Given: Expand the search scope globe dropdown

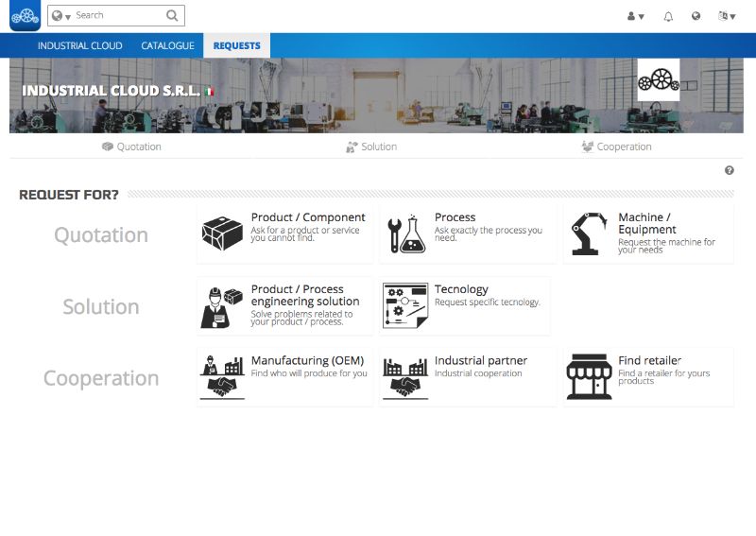Looking at the screenshot, I should click(x=61, y=16).
